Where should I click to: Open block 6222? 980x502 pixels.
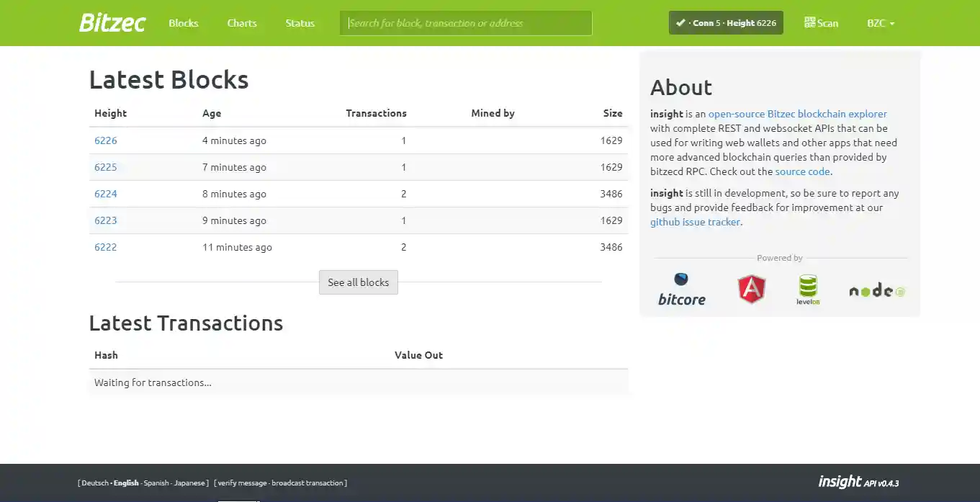(106, 247)
